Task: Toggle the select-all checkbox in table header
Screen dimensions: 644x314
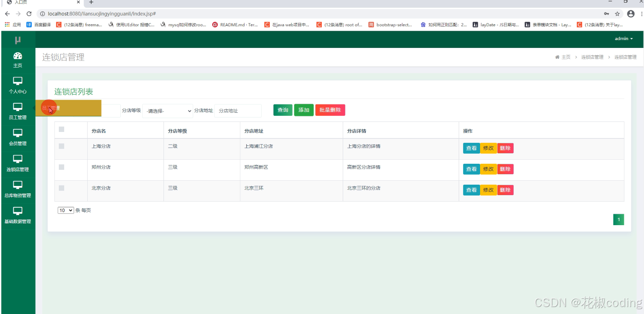Action: coord(61,129)
